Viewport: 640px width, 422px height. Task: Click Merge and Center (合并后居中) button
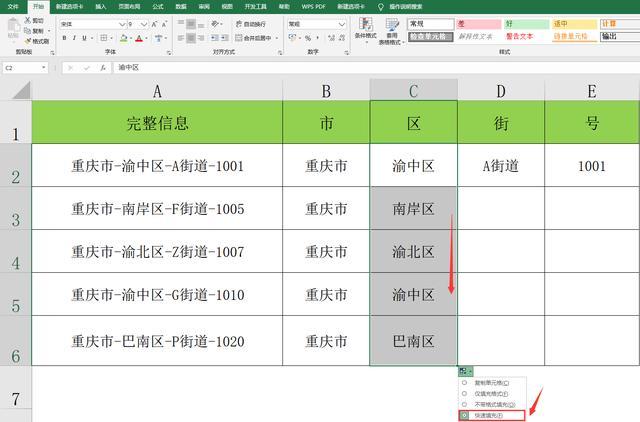pos(252,38)
